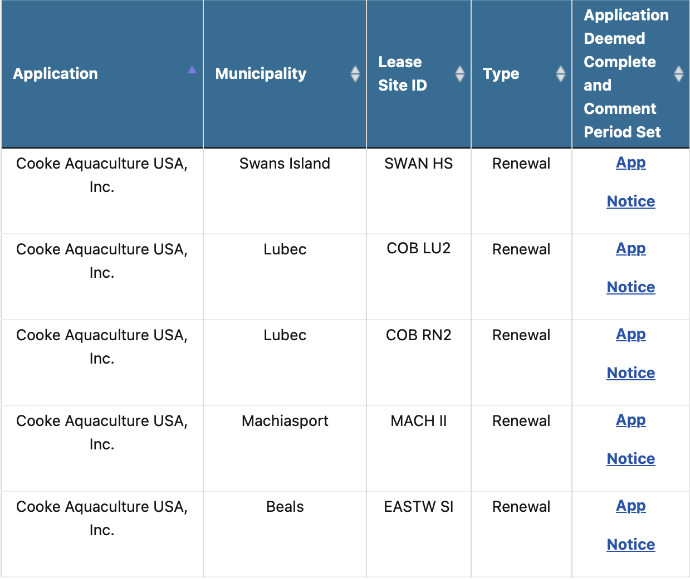Open App link for COB RN2 lease
This screenshot has width=690, height=580.
point(631,334)
